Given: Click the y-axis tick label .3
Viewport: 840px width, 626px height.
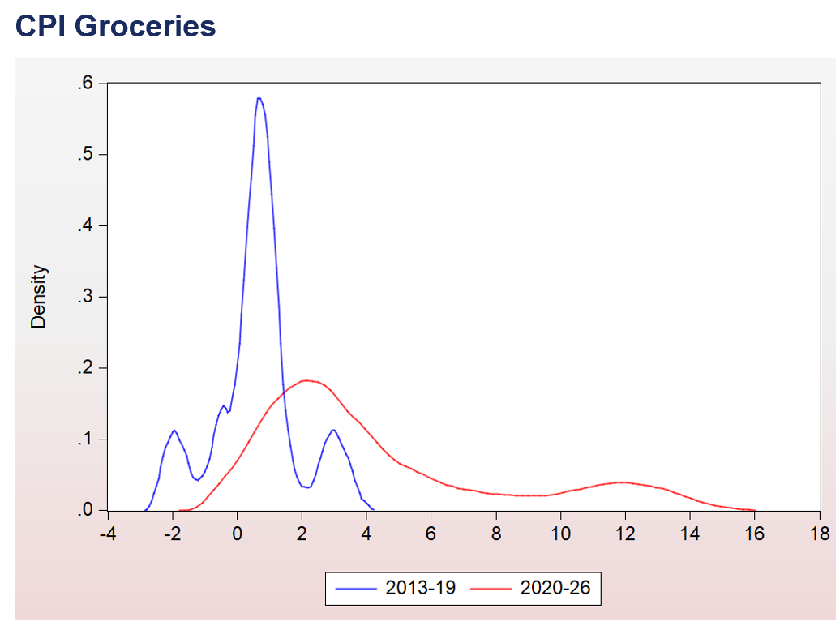Looking at the screenshot, I should click(86, 297).
